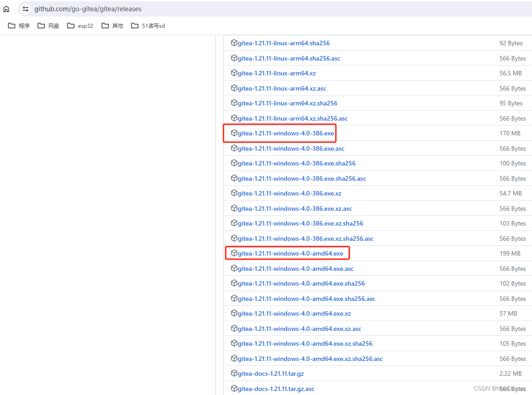This screenshot has width=532, height=395.
Task: Open gitea-1.21.11-windows-4.0-amd64.exe.asc link
Action: pyautogui.click(x=296, y=269)
